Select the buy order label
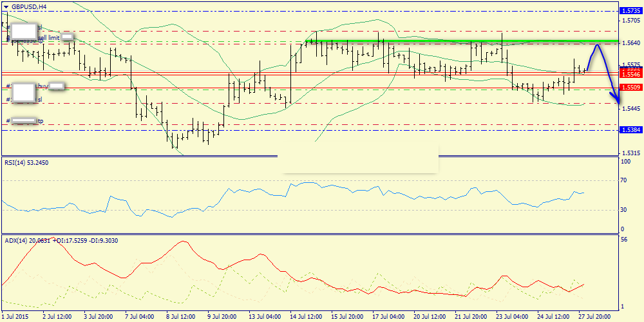Screen dimensions: 644x322 coord(43,86)
